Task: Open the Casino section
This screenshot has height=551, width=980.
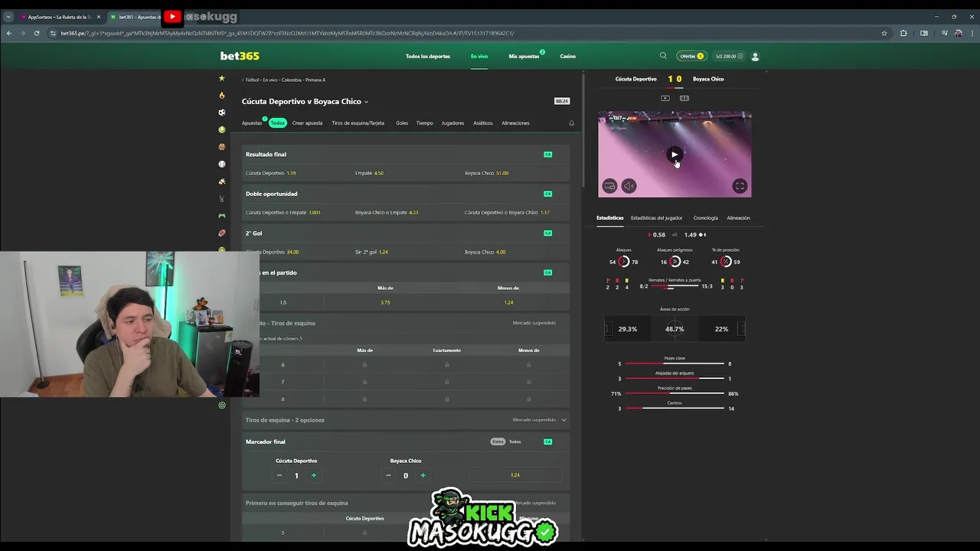Action: tap(567, 56)
